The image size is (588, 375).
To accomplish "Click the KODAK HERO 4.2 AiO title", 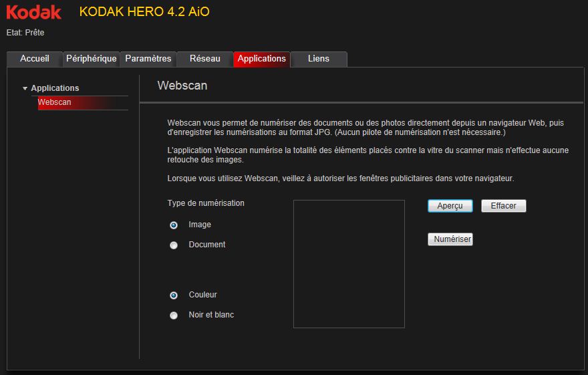I will [x=144, y=12].
